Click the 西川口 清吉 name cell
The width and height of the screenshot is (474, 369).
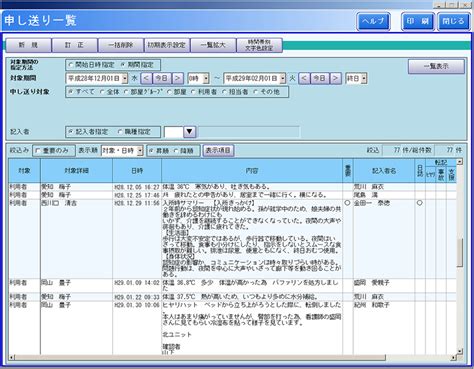(x=76, y=239)
